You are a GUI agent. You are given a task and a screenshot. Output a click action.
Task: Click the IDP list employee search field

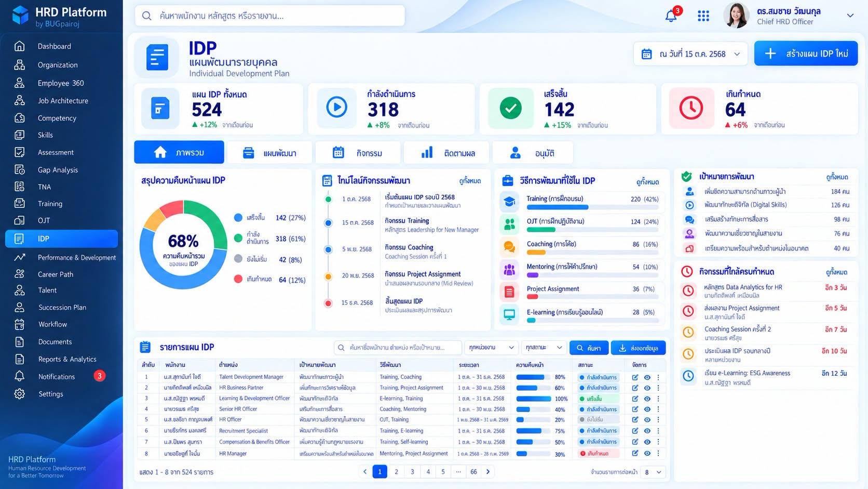398,348
